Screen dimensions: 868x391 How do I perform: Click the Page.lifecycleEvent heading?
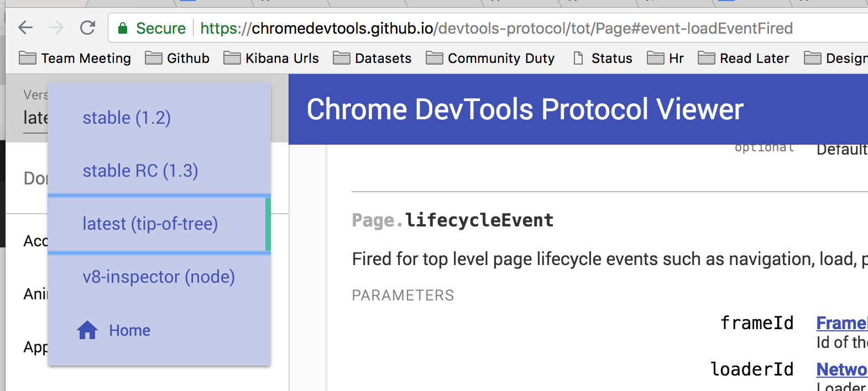pos(452,220)
